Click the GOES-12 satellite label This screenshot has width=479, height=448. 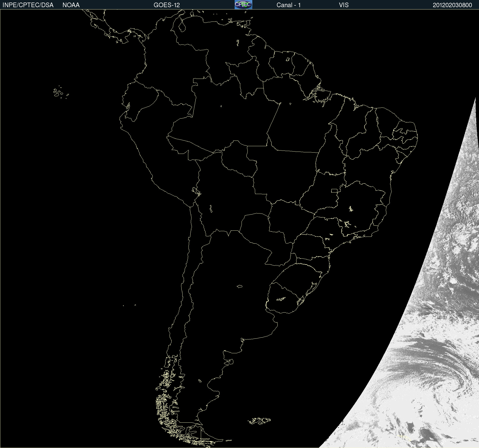167,5
